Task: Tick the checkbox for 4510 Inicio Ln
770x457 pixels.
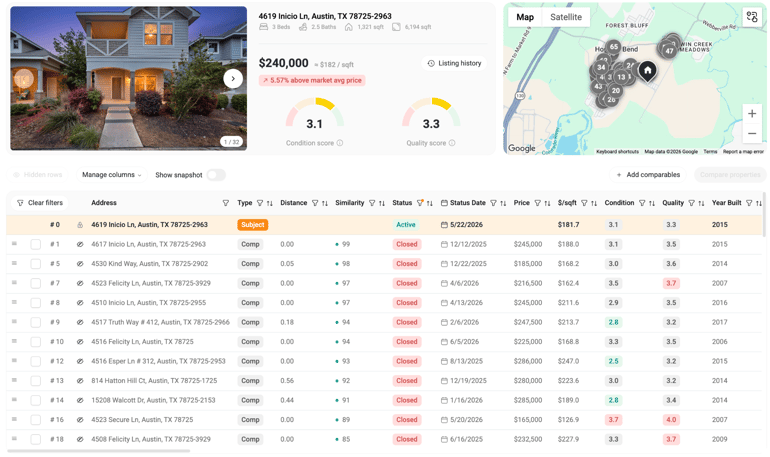Action: pos(35,303)
